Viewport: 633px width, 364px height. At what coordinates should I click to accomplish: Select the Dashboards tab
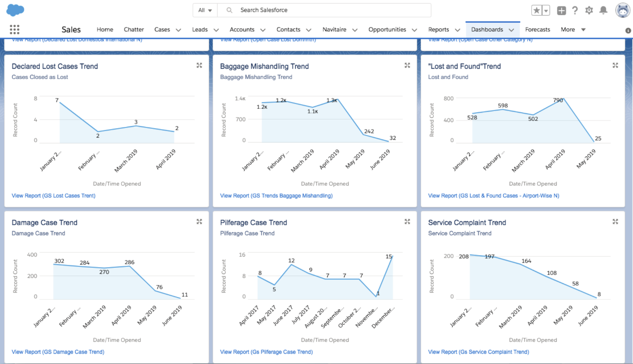point(487,29)
